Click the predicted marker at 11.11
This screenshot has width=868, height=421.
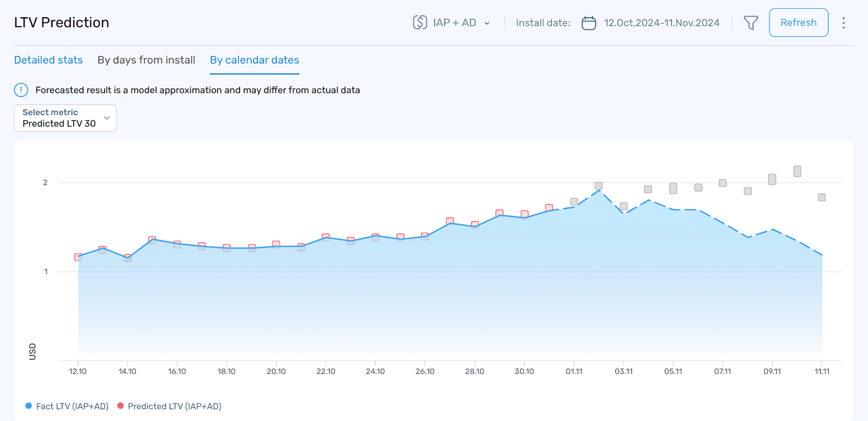(x=822, y=197)
